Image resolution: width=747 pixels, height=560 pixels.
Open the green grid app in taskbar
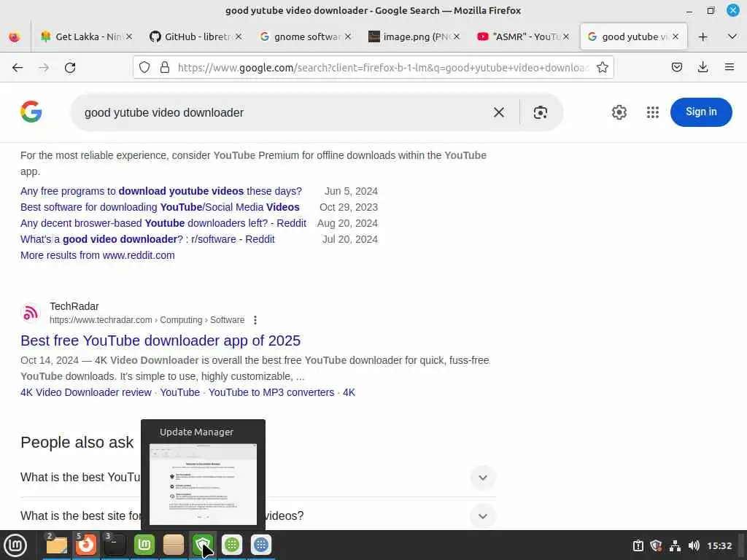point(231,545)
